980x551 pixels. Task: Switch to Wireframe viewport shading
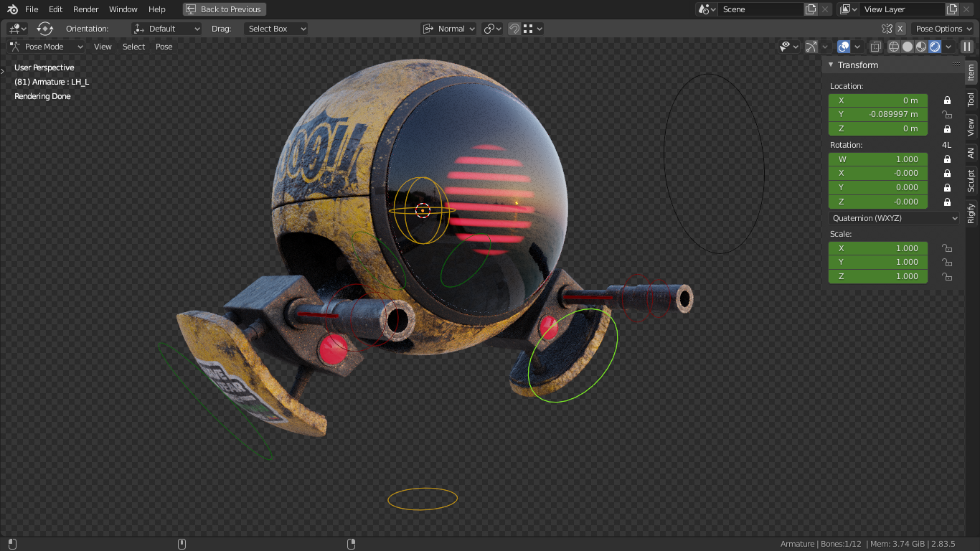[x=893, y=47]
